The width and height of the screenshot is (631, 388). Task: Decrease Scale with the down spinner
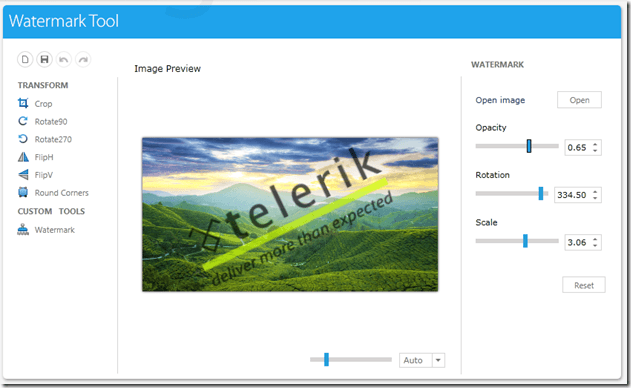[x=595, y=246]
